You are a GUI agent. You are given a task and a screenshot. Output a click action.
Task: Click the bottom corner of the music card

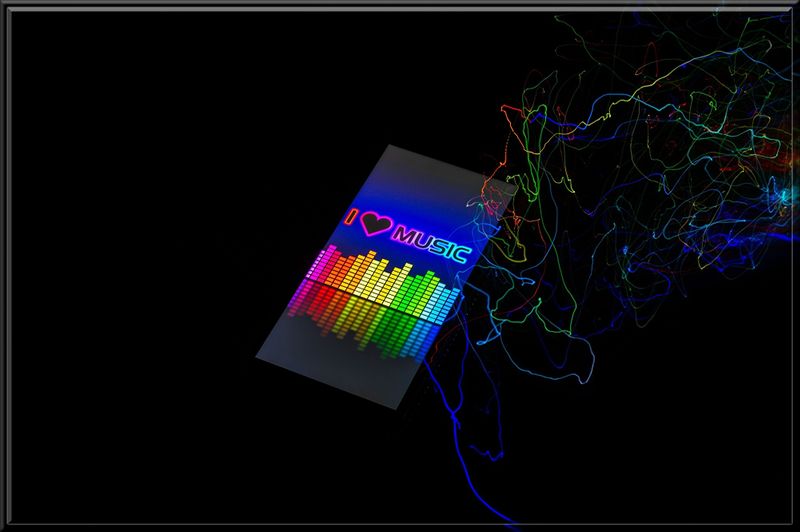(403, 407)
